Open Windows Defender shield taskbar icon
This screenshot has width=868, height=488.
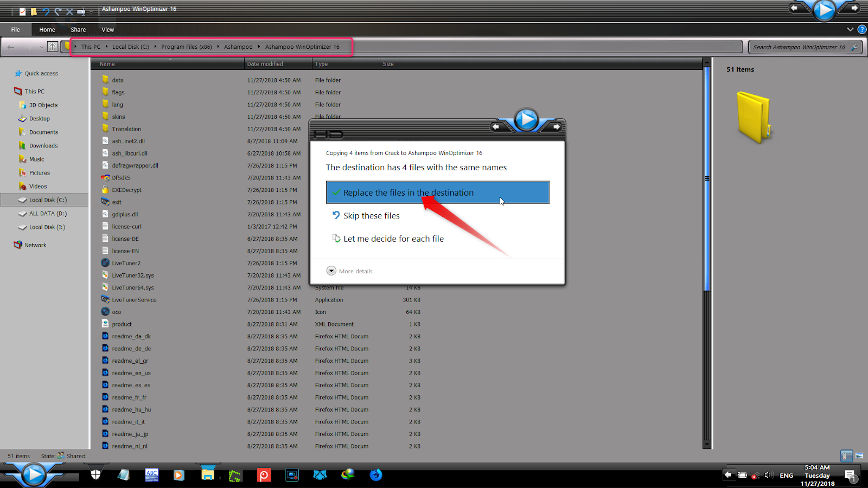click(x=95, y=475)
